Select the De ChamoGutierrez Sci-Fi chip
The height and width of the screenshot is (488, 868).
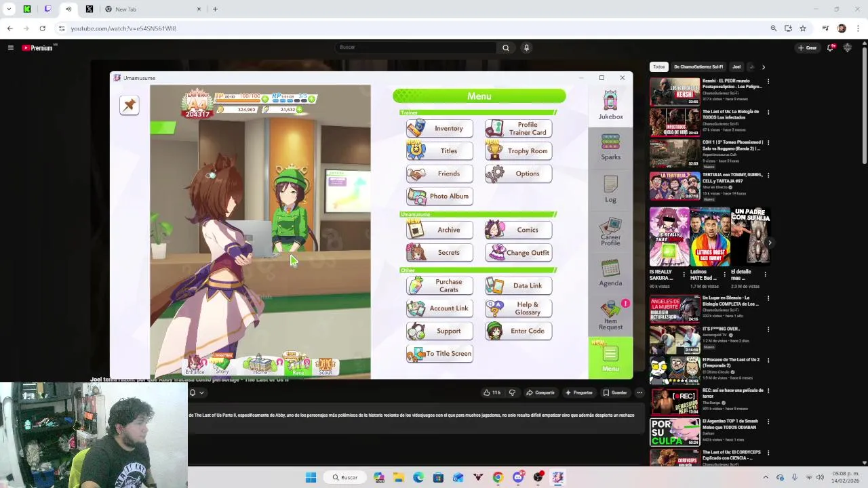(698, 67)
